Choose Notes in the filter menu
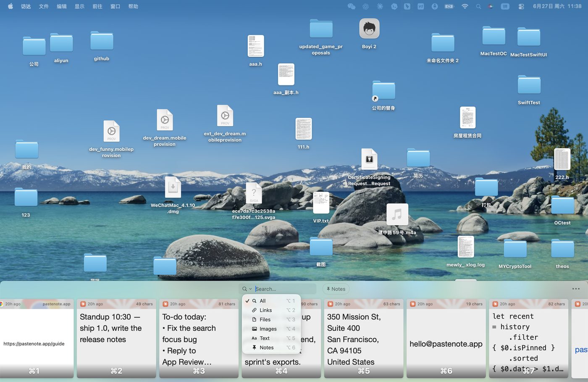The height and width of the screenshot is (382, 588). (271, 348)
